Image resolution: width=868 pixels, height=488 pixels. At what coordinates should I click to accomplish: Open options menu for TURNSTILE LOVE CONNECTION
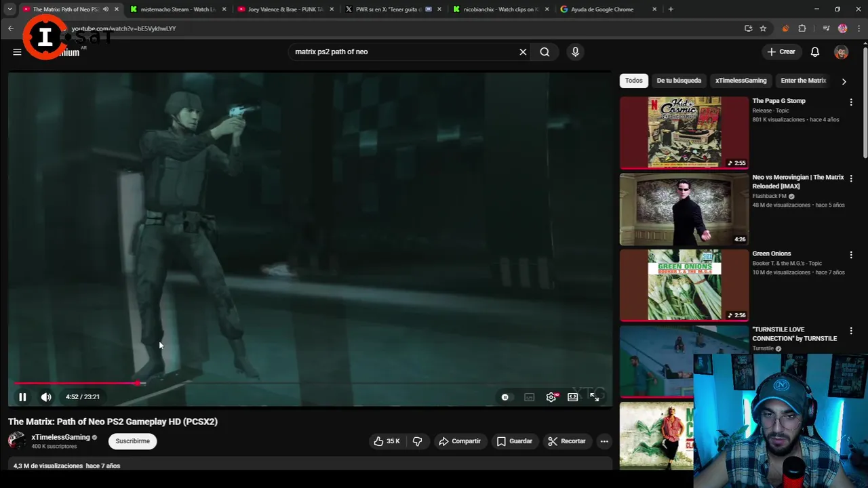point(851,331)
